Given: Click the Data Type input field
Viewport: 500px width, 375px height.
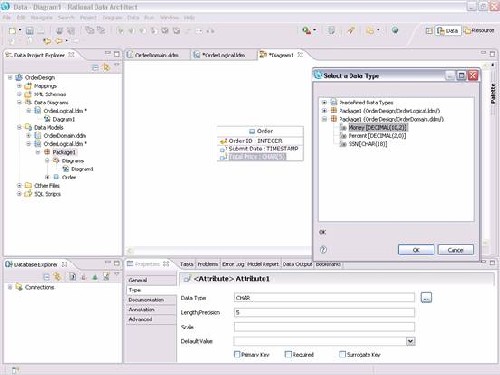Looking at the screenshot, I should [x=324, y=298].
